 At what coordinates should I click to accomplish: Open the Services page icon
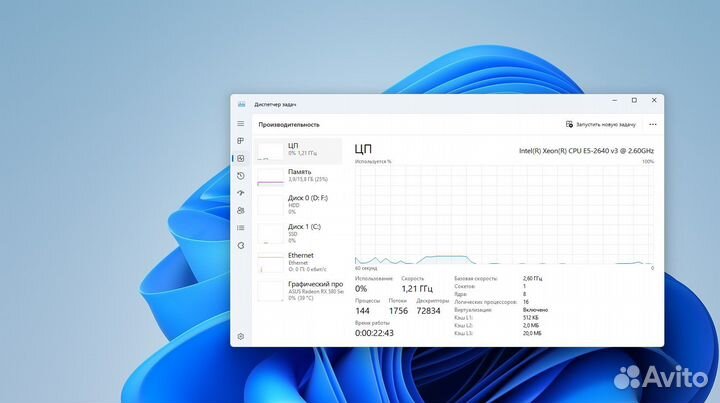241,245
